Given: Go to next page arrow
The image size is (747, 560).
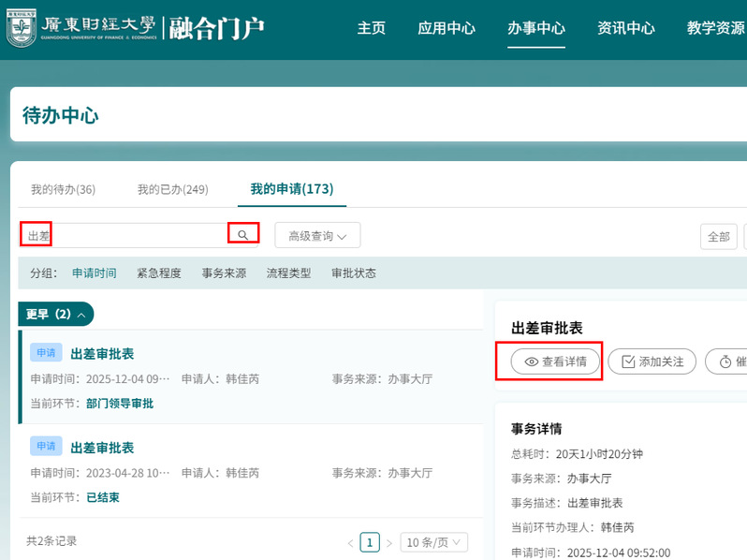Looking at the screenshot, I should [389, 543].
